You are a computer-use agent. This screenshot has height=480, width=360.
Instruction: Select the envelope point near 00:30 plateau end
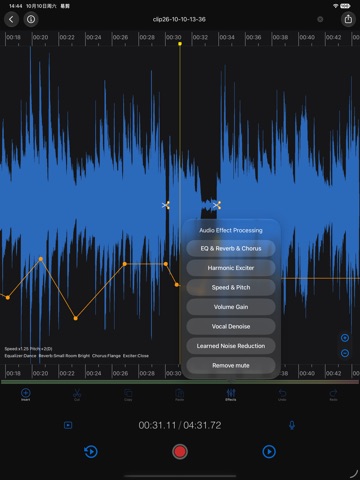coord(166,264)
